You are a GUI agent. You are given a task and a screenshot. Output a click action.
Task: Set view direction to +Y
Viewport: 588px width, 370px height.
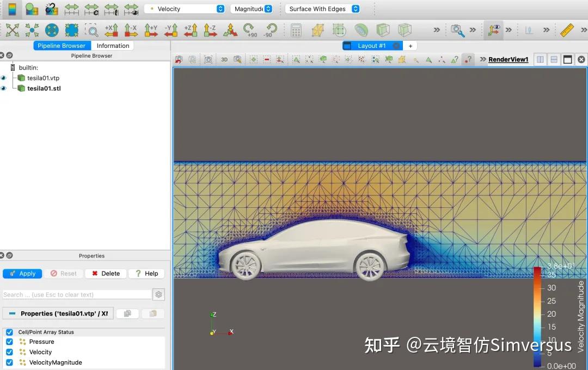151,30
